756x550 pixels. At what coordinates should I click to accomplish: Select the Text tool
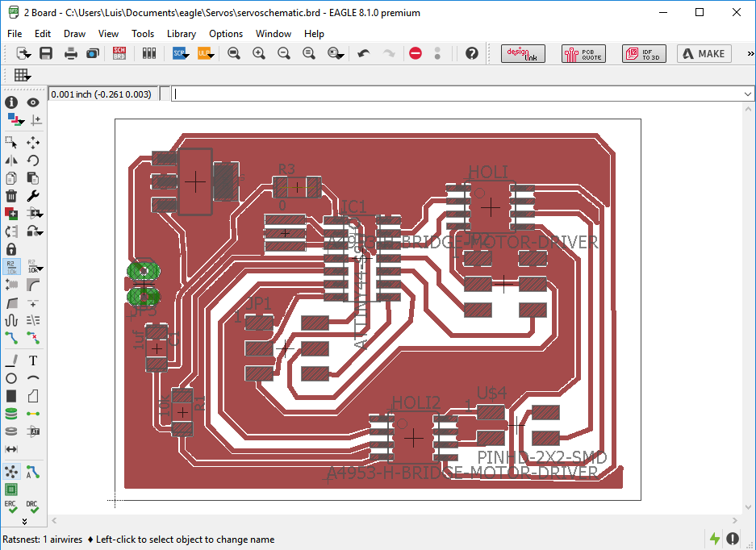pyautogui.click(x=33, y=360)
